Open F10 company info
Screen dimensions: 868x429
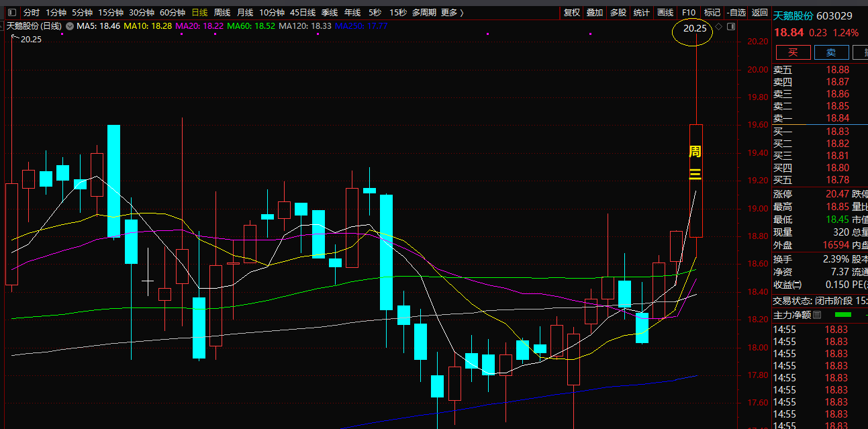click(689, 13)
